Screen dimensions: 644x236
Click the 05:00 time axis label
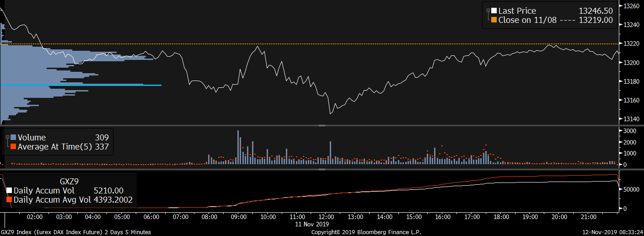122,217
